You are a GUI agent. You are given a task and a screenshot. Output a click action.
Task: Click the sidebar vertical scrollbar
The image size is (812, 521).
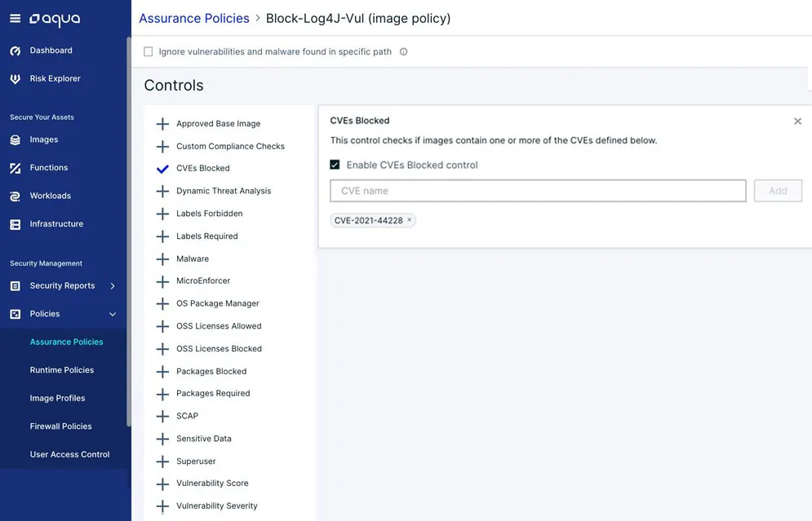point(128,232)
